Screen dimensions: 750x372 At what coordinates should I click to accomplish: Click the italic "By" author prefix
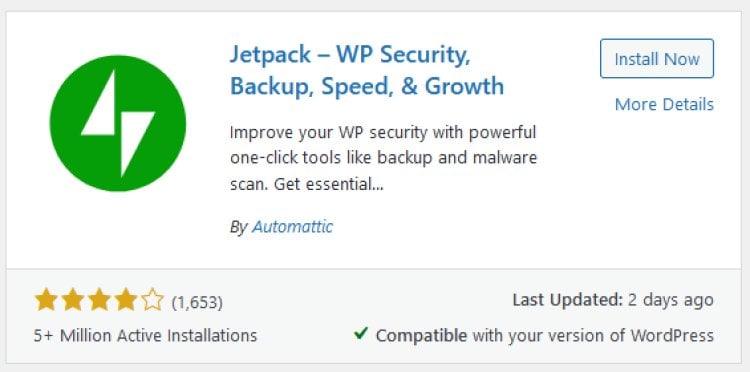click(x=238, y=227)
